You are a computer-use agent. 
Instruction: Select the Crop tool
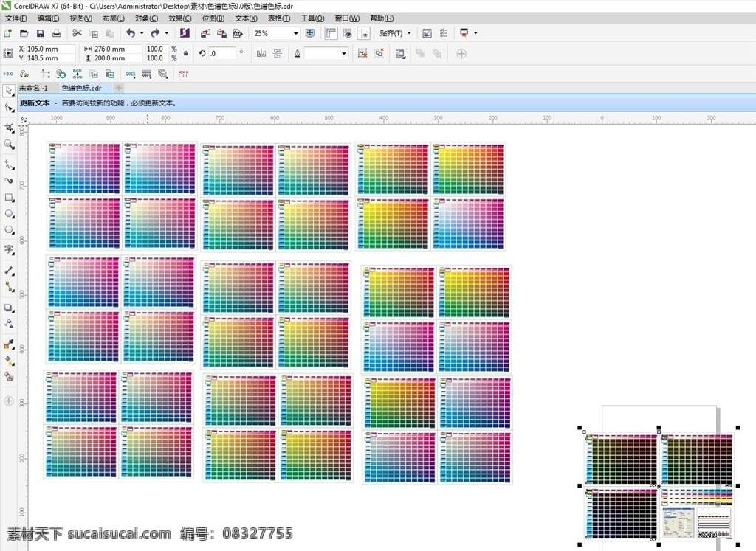pos(9,128)
